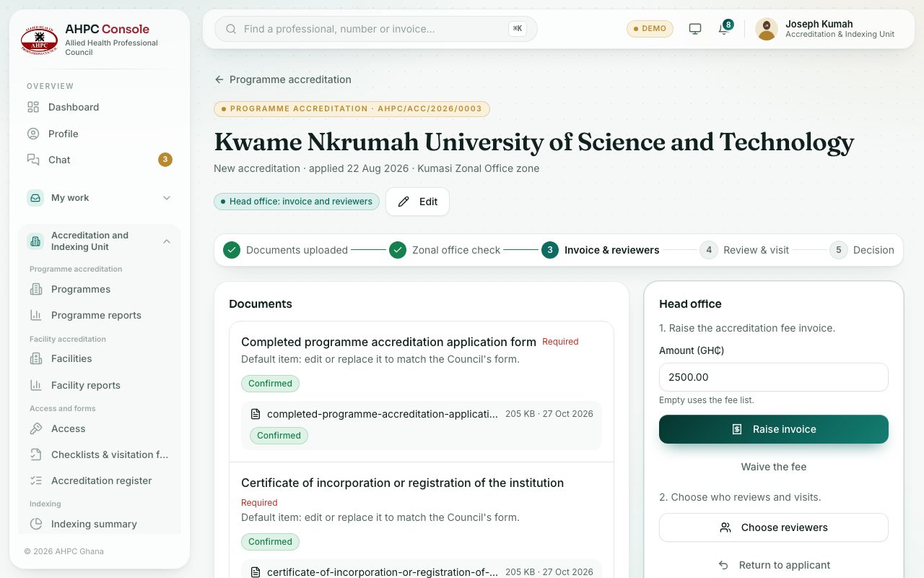
Task: Click the Edit button
Action: tap(417, 202)
